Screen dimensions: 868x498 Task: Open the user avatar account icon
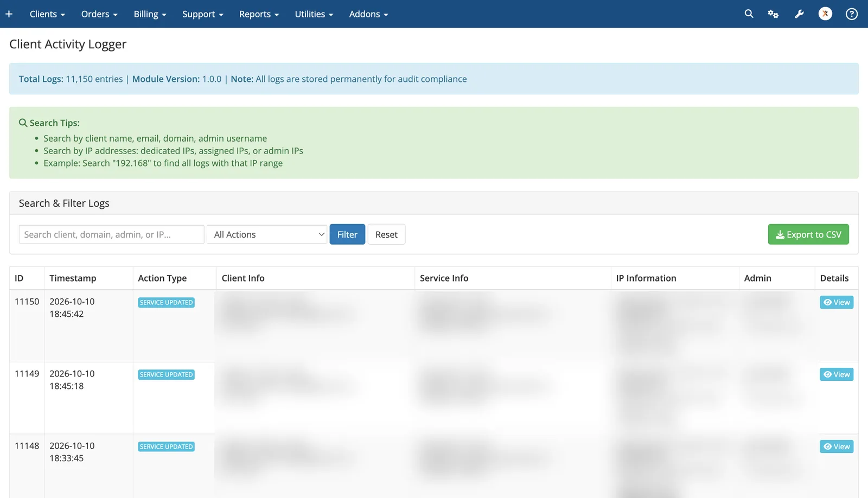click(x=825, y=14)
